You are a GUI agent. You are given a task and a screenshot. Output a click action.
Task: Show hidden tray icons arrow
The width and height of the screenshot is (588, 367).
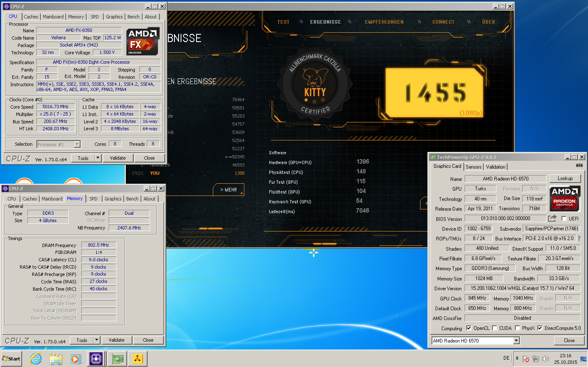[x=517, y=358]
